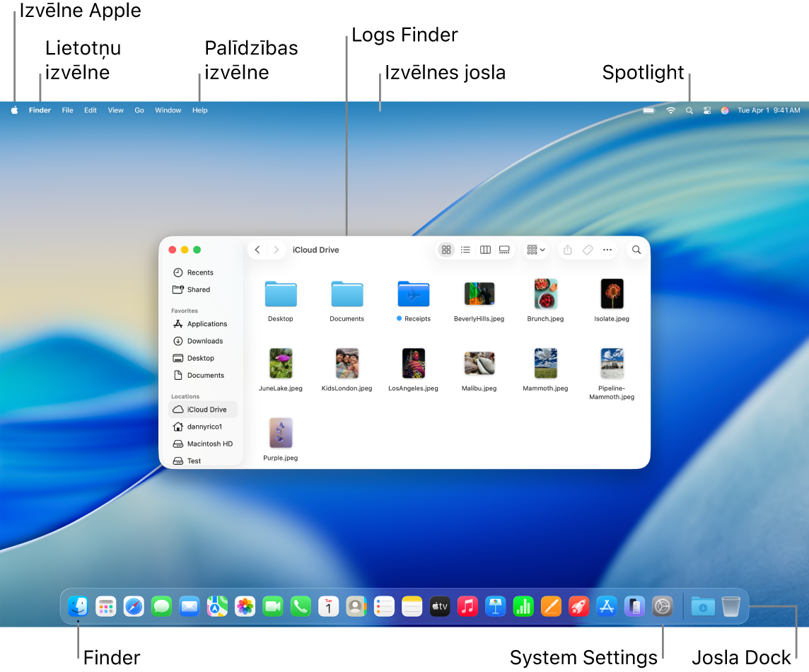Open the Go menu in the menu bar
The image size is (809, 672).
coord(139,110)
